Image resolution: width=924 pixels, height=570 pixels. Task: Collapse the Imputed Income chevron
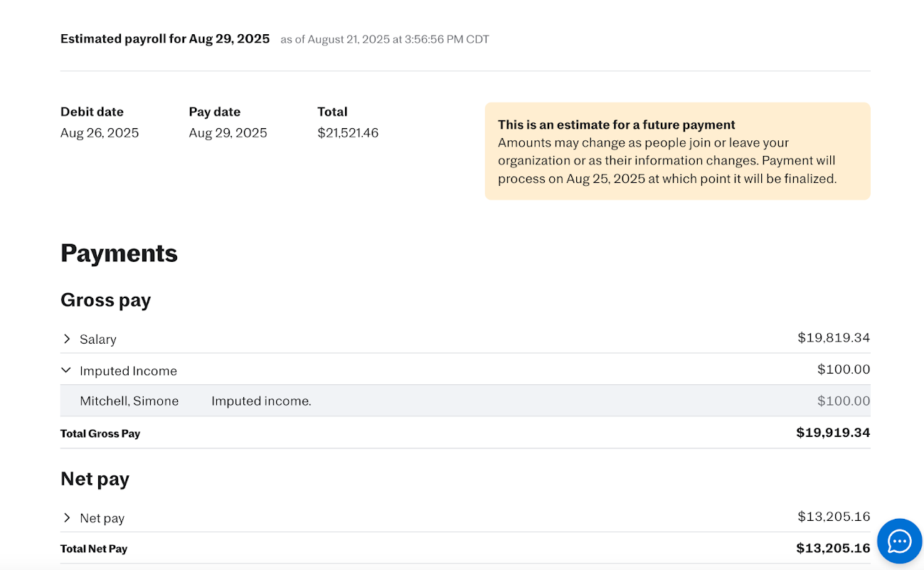point(66,371)
